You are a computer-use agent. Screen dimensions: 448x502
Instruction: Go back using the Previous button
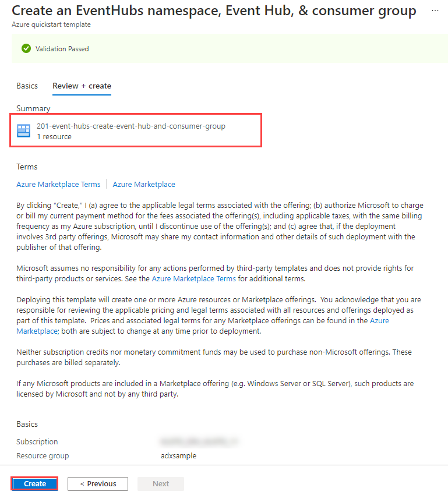(x=97, y=483)
